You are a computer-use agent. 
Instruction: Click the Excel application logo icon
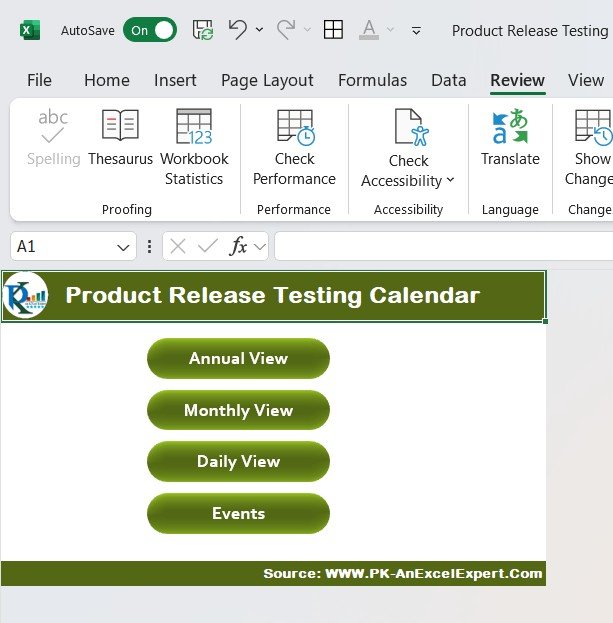[x=30, y=30]
